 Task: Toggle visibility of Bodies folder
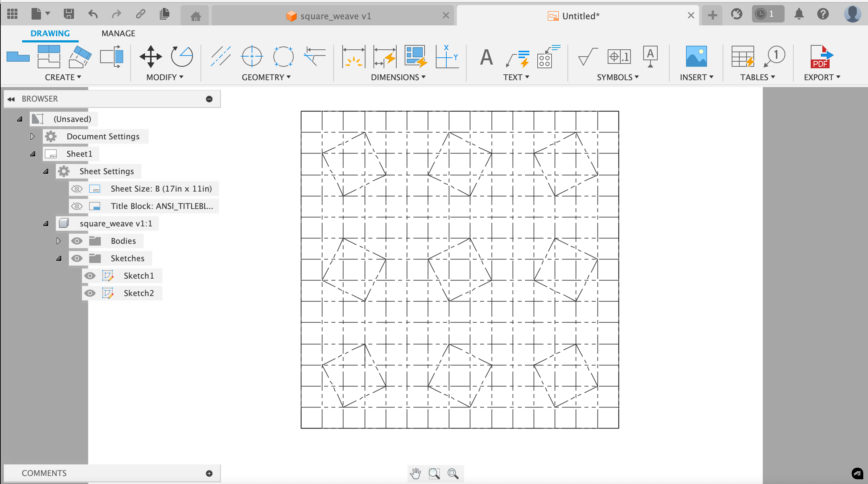[x=76, y=241]
